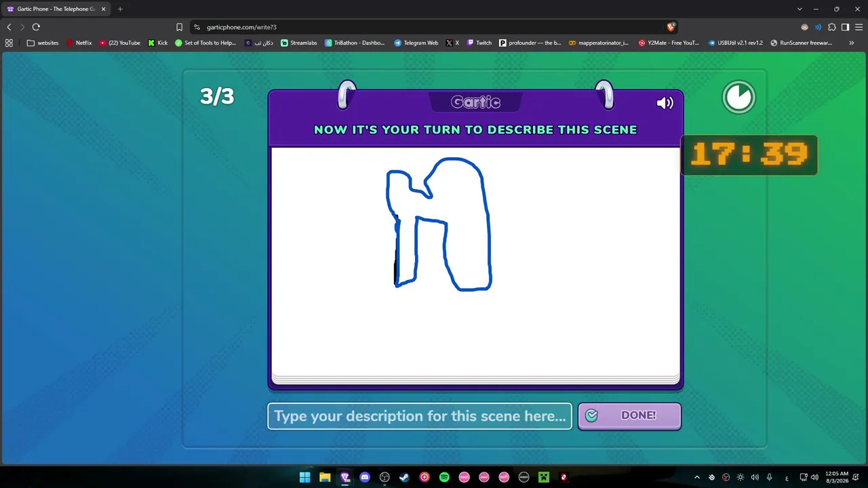Image resolution: width=868 pixels, height=488 pixels.
Task: Click the Brave browser taskbar icon
Action: coord(344,477)
